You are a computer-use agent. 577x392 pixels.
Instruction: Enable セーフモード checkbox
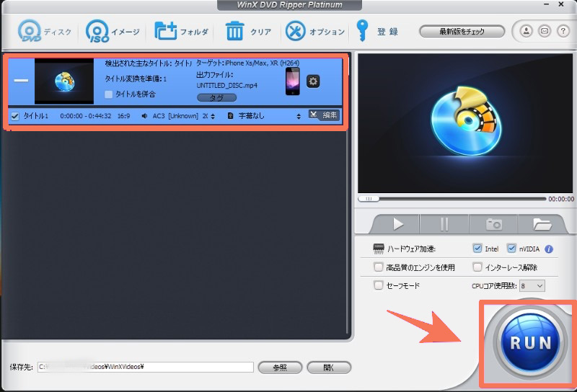(378, 285)
